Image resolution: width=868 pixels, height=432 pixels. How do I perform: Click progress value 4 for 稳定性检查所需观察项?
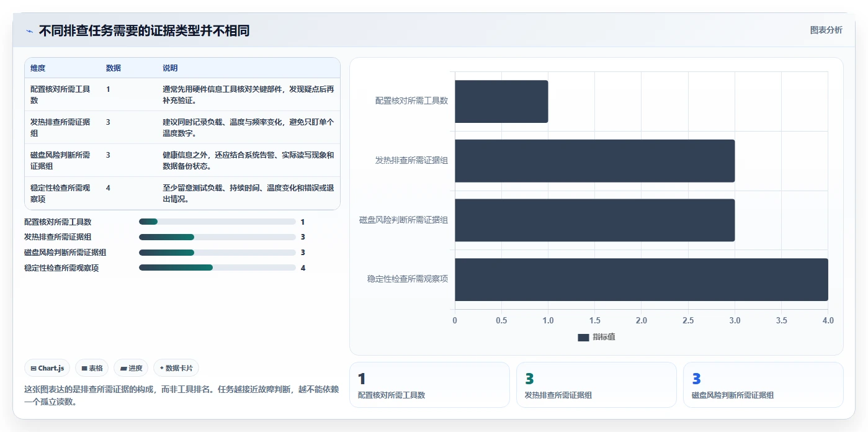(x=303, y=268)
